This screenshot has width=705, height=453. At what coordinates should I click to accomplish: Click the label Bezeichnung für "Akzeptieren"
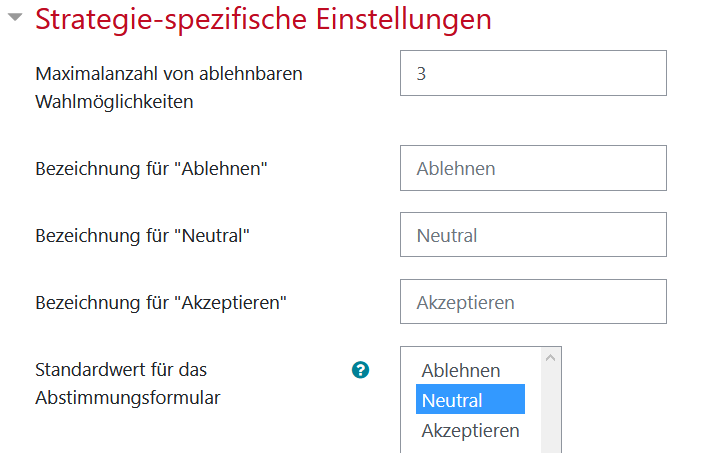tap(161, 303)
